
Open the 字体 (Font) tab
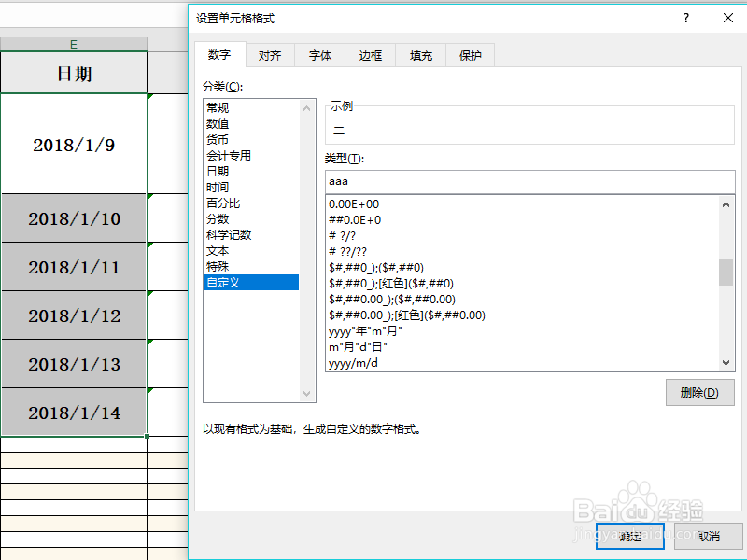click(320, 55)
